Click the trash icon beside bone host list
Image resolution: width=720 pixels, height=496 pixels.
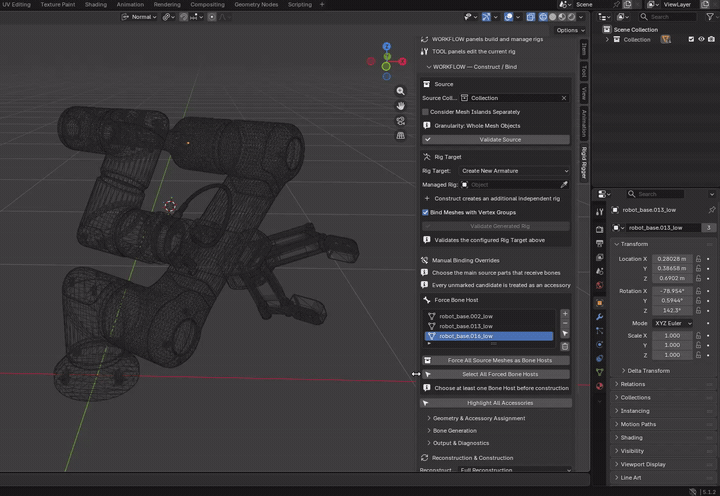click(x=565, y=346)
